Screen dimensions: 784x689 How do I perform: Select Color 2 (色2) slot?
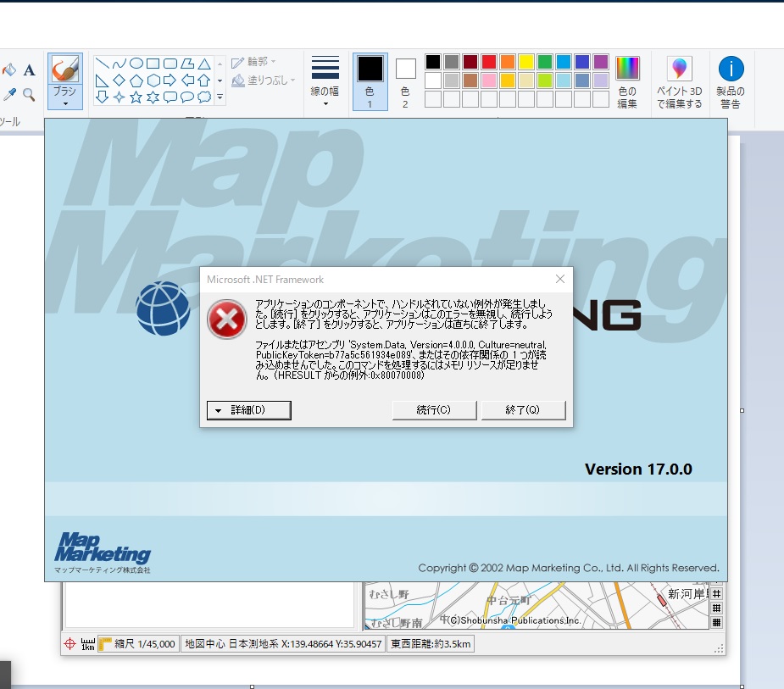[405, 81]
